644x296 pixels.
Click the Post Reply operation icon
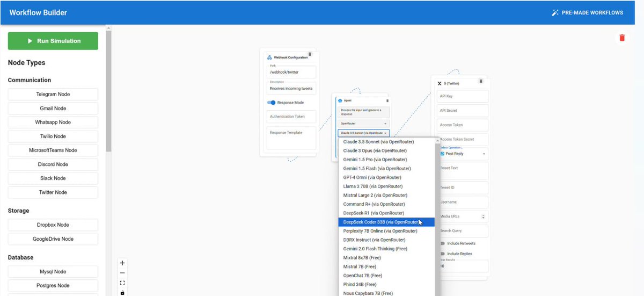(442, 154)
